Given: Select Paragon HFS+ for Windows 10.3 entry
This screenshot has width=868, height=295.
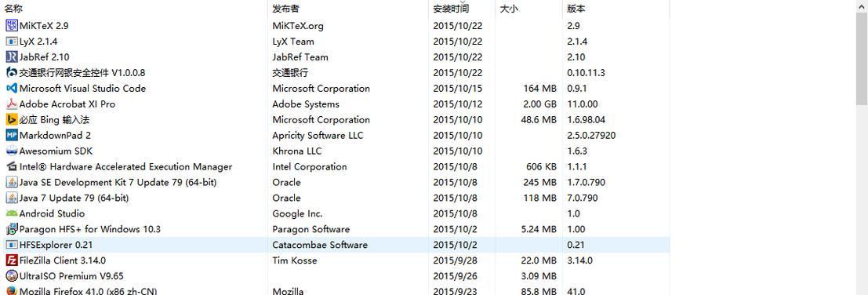Looking at the screenshot, I should (336, 229).
